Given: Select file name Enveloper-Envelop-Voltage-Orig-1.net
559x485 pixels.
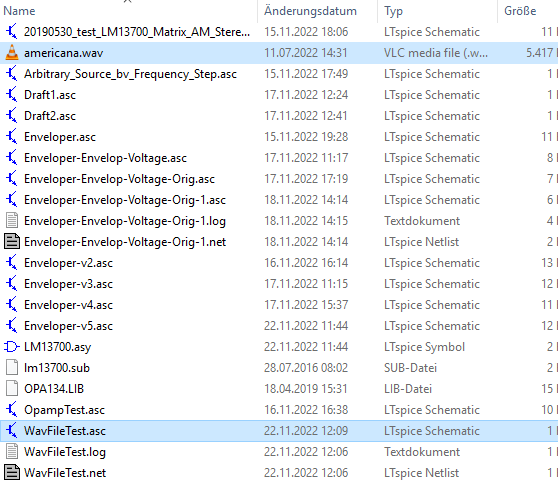Looking at the screenshot, I should pyautogui.click(x=125, y=242).
